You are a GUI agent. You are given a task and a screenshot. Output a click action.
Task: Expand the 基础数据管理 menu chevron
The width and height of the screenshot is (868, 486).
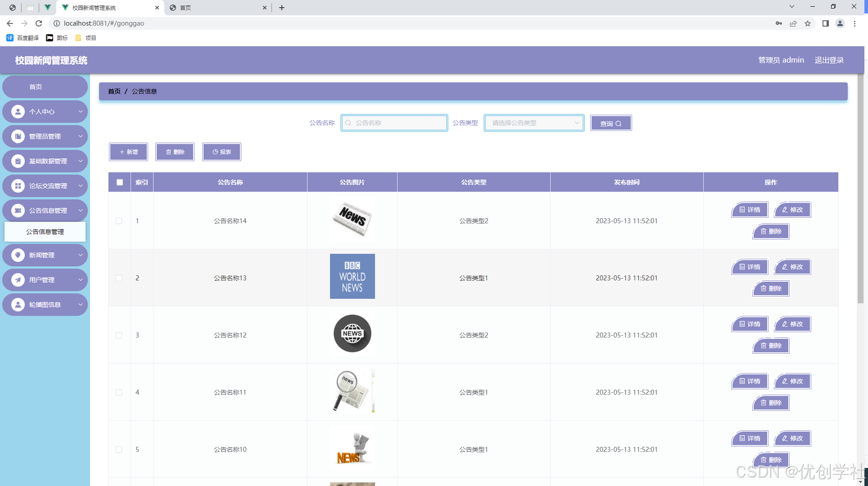[x=81, y=161]
